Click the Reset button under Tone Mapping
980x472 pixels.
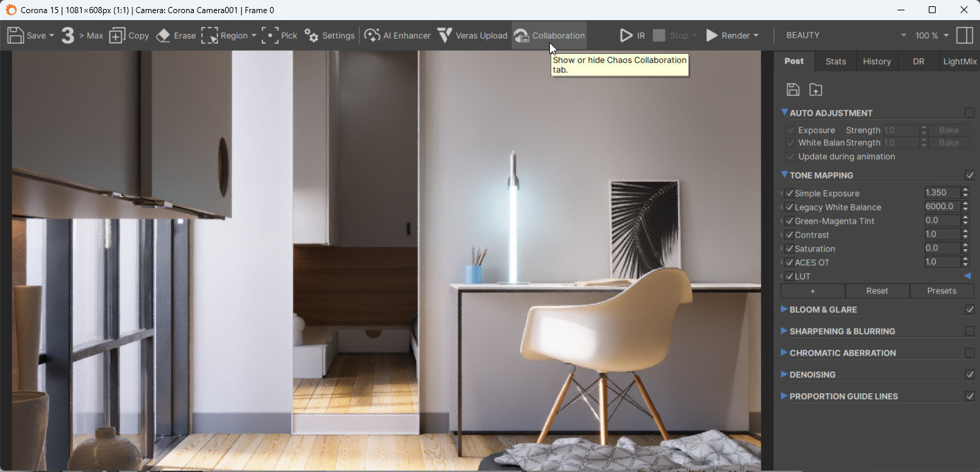[x=877, y=291]
